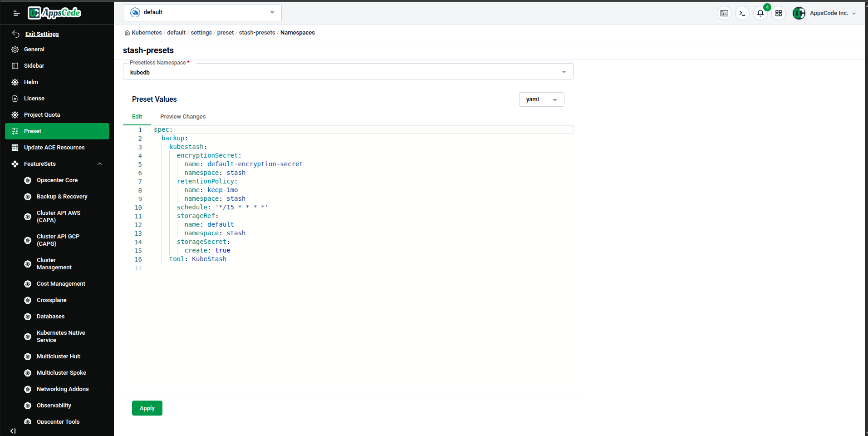Viewport: 868px width, 436px height.
Task: Click the Apply button
Action: (x=147, y=408)
